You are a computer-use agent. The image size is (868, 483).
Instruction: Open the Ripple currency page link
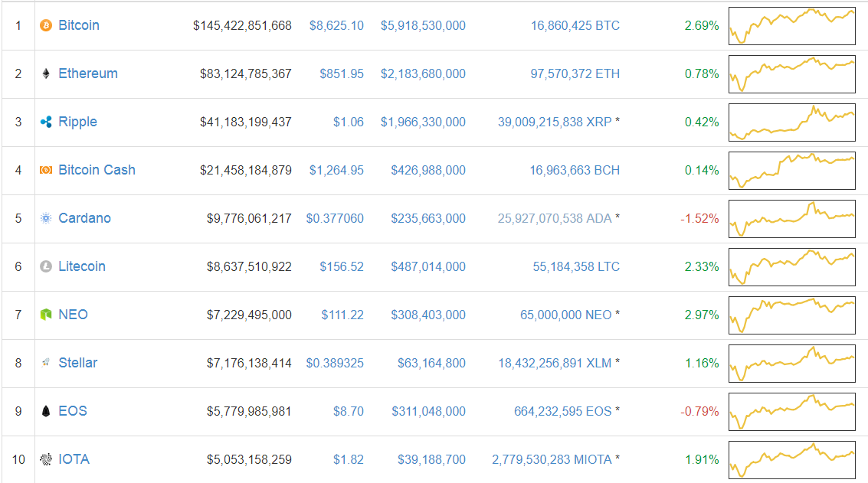(77, 122)
